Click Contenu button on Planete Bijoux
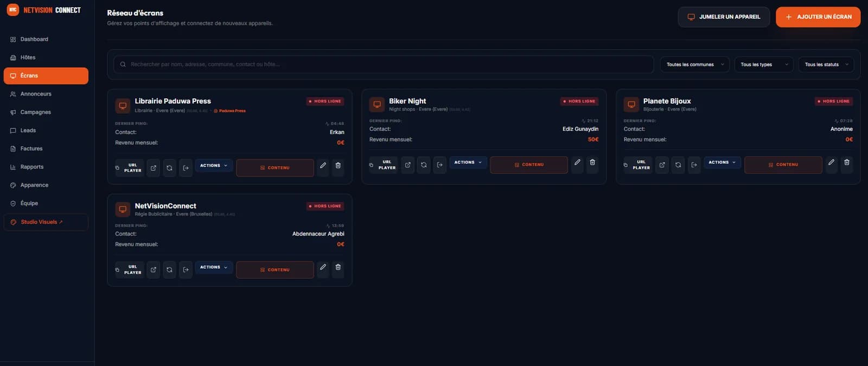The image size is (868, 366). pos(783,165)
